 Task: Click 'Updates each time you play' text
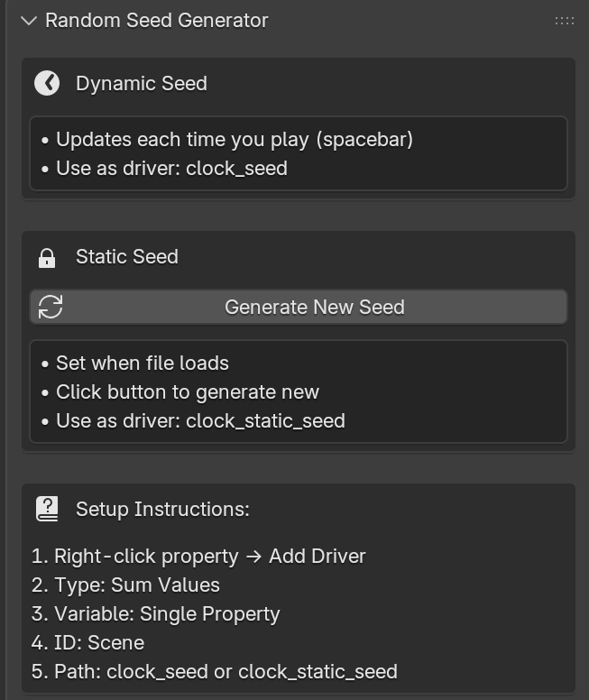coord(234,140)
